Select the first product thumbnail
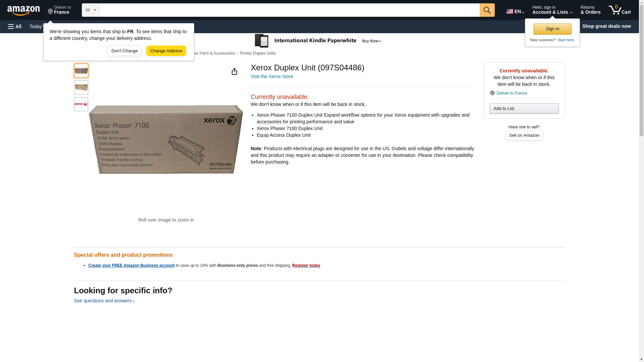Image resolution: width=644 pixels, height=362 pixels. 81,71
